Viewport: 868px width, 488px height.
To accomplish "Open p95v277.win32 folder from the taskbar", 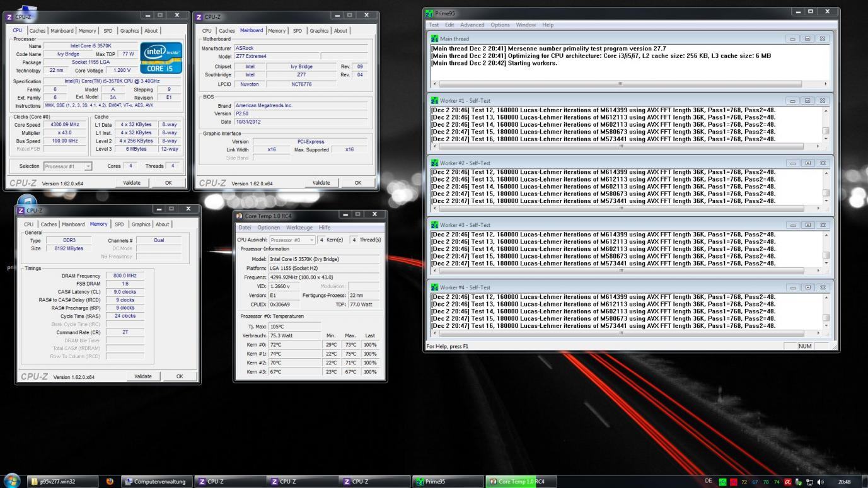I will [62, 482].
